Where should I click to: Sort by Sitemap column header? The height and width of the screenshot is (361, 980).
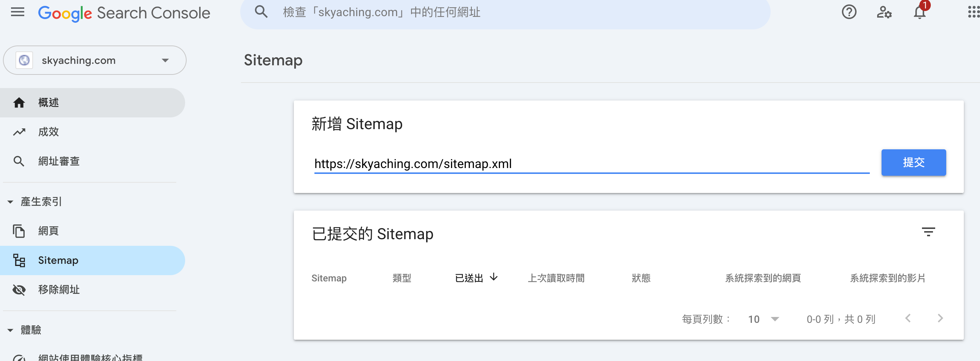tap(329, 278)
